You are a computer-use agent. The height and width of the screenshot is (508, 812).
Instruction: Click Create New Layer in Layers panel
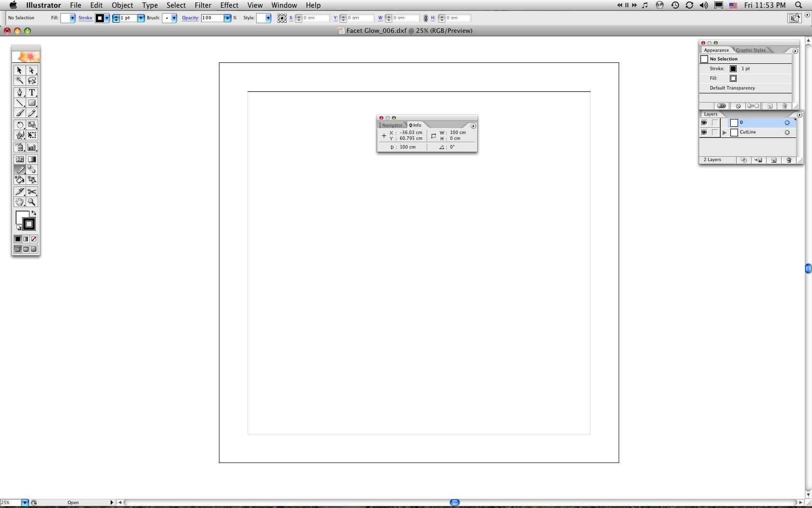[x=774, y=160]
